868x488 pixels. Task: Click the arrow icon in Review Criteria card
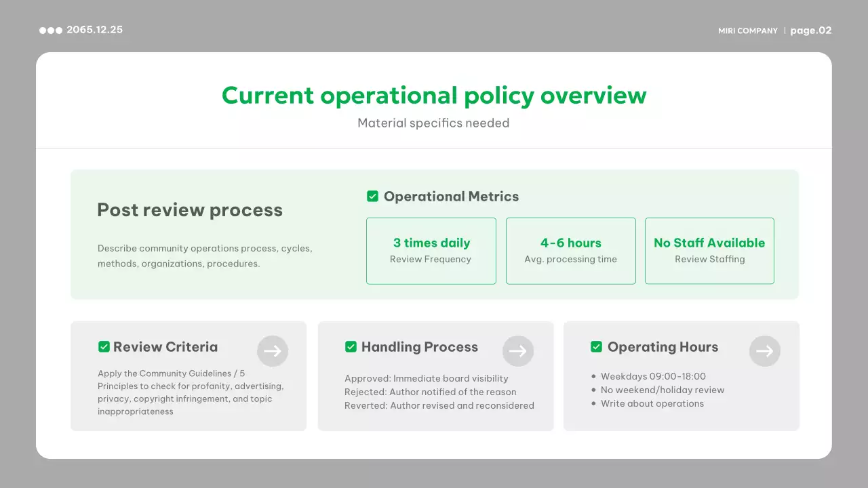[x=273, y=351]
